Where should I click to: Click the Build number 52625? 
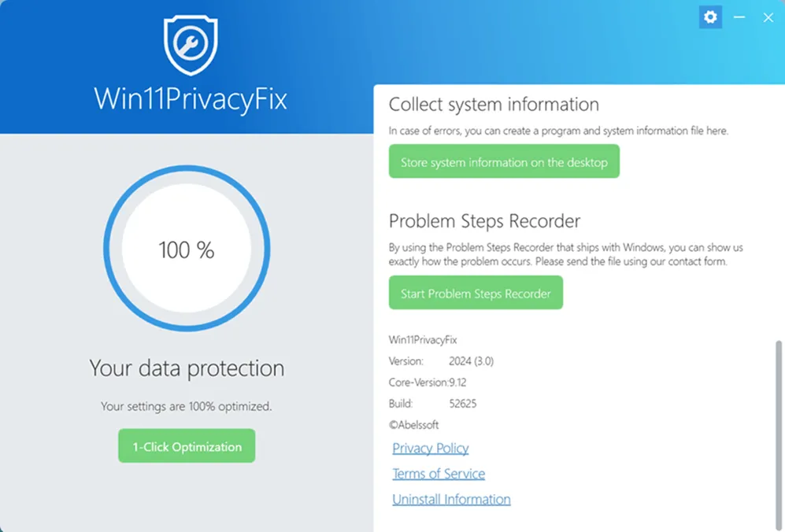pyautogui.click(x=463, y=404)
